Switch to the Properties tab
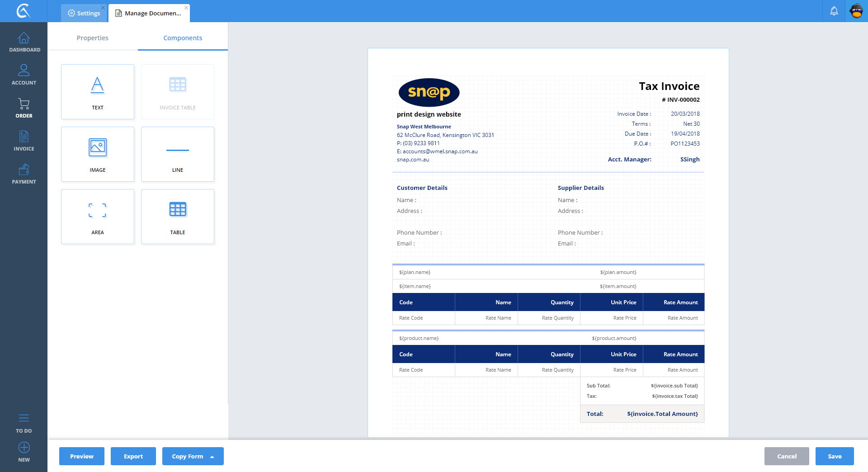Viewport: 868px width, 472px height. click(x=92, y=38)
